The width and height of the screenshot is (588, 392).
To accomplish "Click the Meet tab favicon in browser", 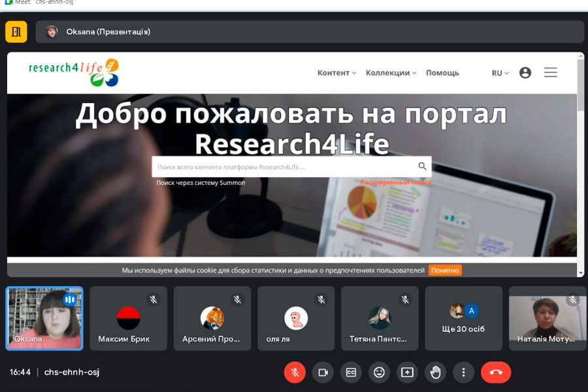I will [x=8, y=2].
